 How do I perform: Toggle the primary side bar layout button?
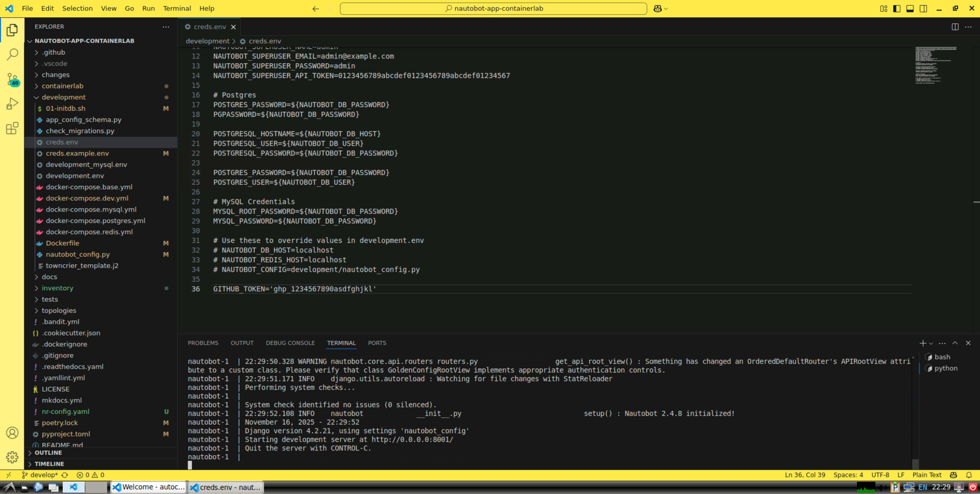tap(897, 8)
